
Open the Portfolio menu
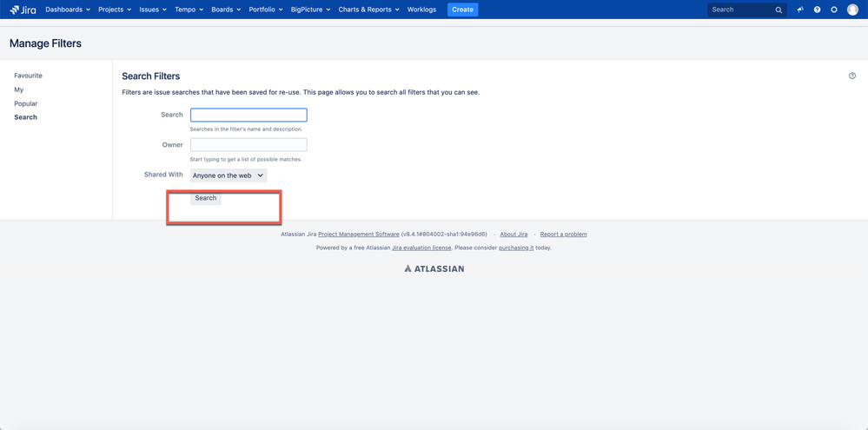coord(266,10)
